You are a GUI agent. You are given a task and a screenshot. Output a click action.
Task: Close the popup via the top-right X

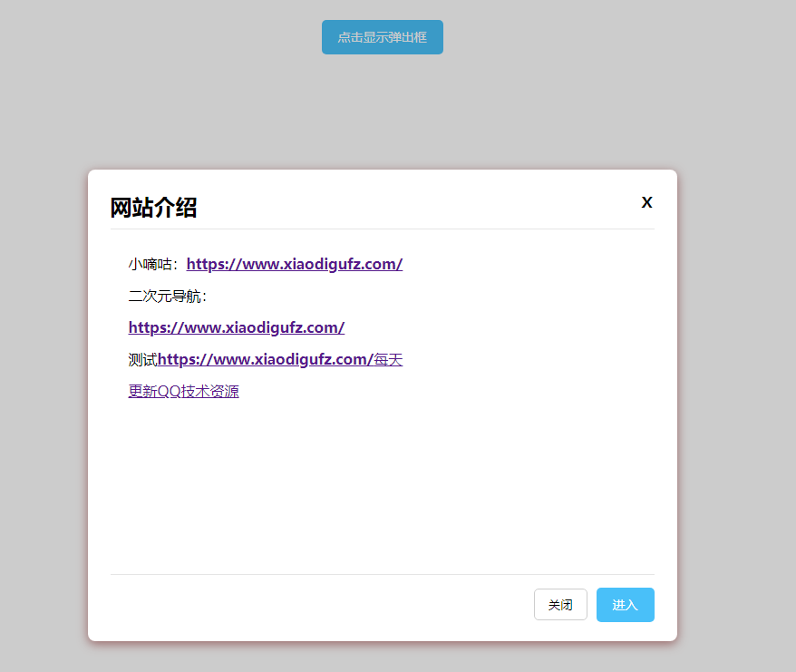(646, 202)
